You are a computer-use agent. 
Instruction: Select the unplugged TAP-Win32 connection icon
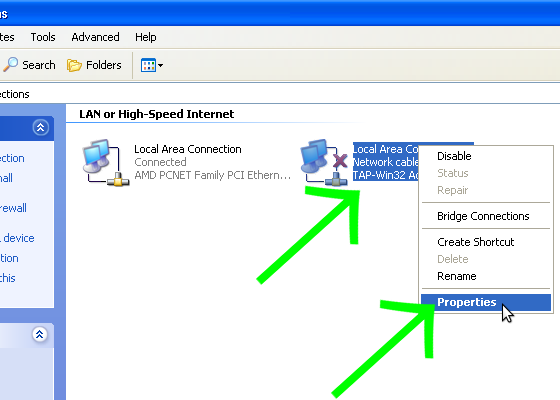click(324, 162)
